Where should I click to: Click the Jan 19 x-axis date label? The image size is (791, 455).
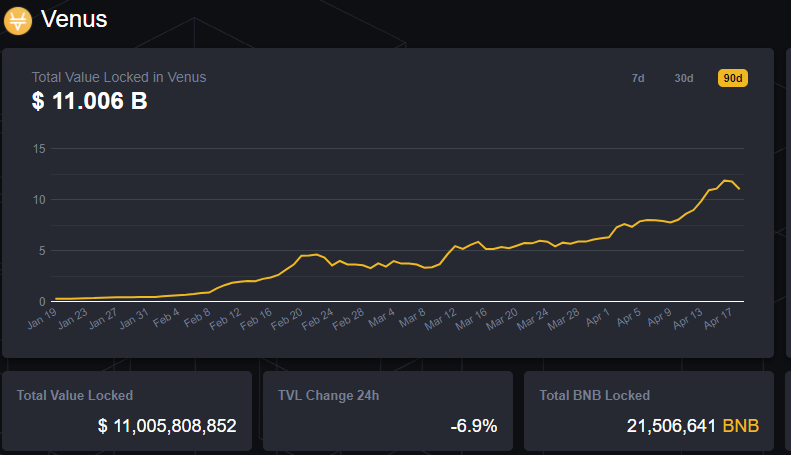click(45, 320)
